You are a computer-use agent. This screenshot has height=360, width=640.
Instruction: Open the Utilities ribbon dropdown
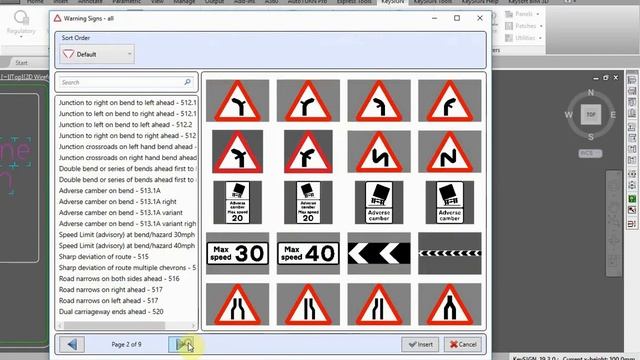pos(524,38)
